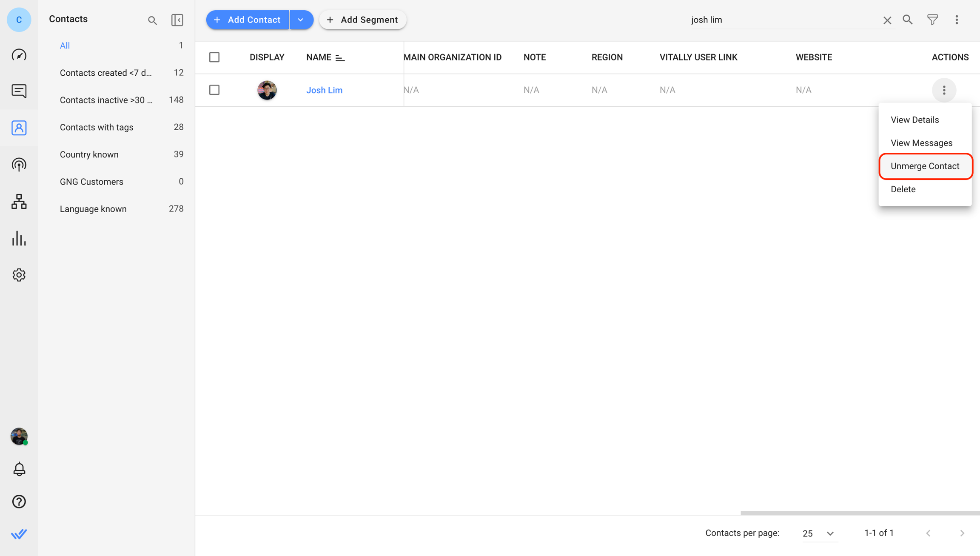Image resolution: width=980 pixels, height=556 pixels.
Task: Open the Workflows hierarchy icon
Action: tap(19, 202)
